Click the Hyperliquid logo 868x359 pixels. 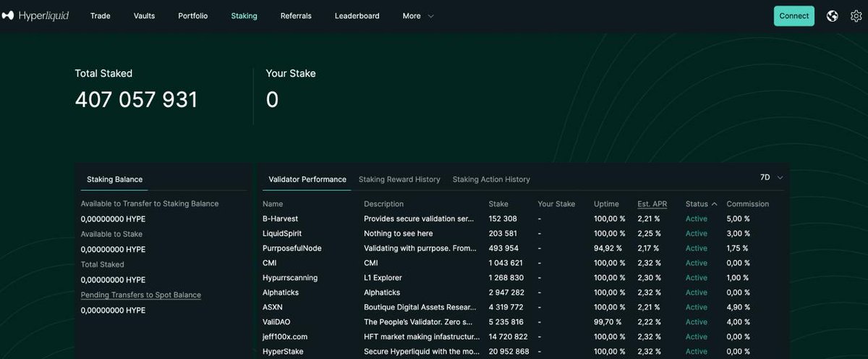35,15
